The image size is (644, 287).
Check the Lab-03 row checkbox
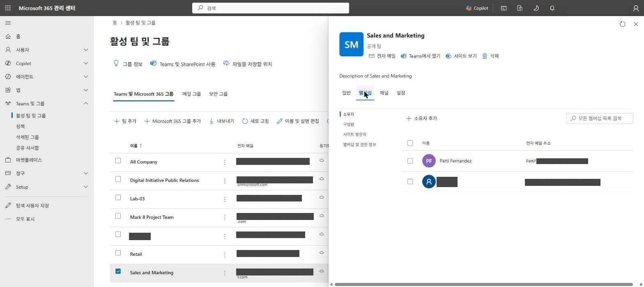tap(118, 197)
